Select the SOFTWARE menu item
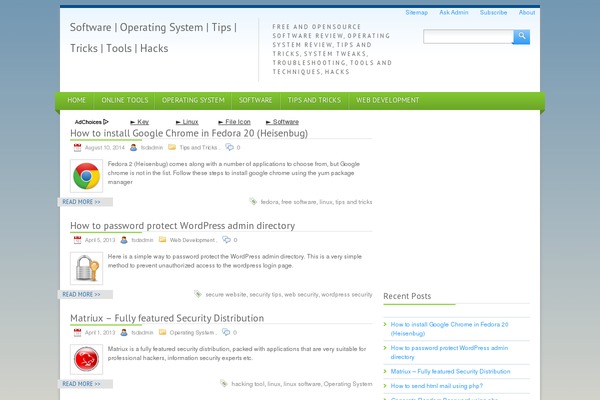 pos(256,100)
